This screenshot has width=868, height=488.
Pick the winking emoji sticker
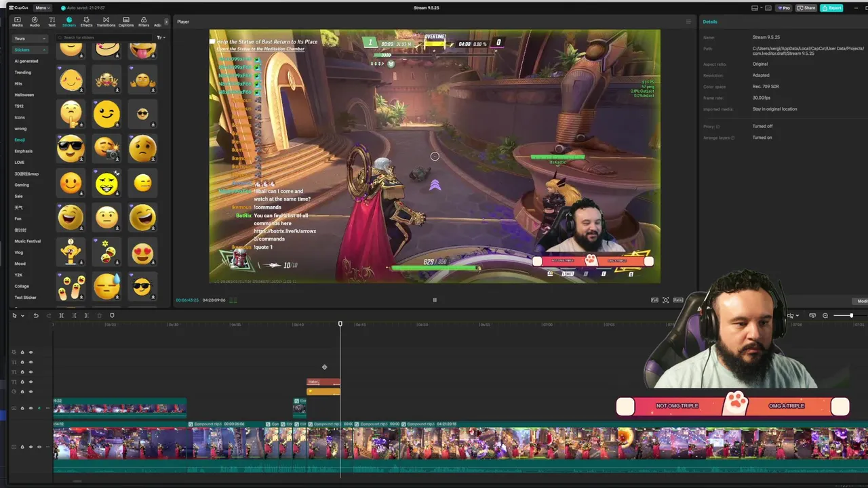tap(106, 114)
